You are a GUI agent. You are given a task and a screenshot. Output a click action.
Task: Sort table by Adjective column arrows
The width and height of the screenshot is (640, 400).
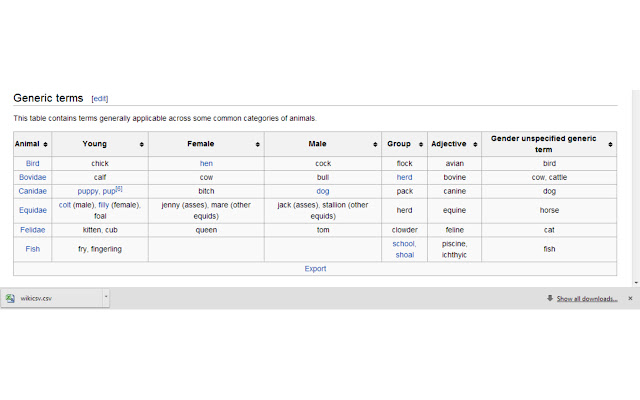(x=475, y=144)
